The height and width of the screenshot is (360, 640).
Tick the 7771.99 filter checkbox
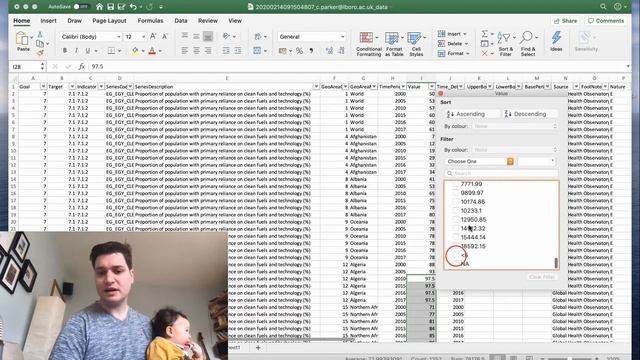(456, 184)
